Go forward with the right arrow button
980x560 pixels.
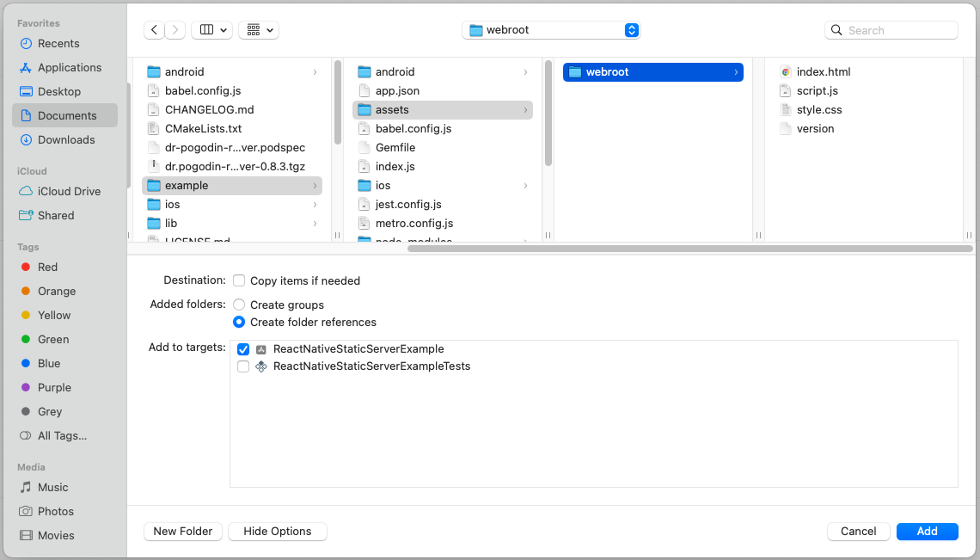[x=175, y=30]
